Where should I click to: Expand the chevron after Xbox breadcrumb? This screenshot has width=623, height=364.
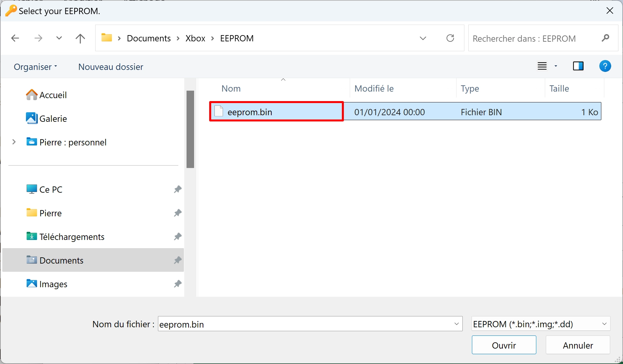click(x=212, y=38)
